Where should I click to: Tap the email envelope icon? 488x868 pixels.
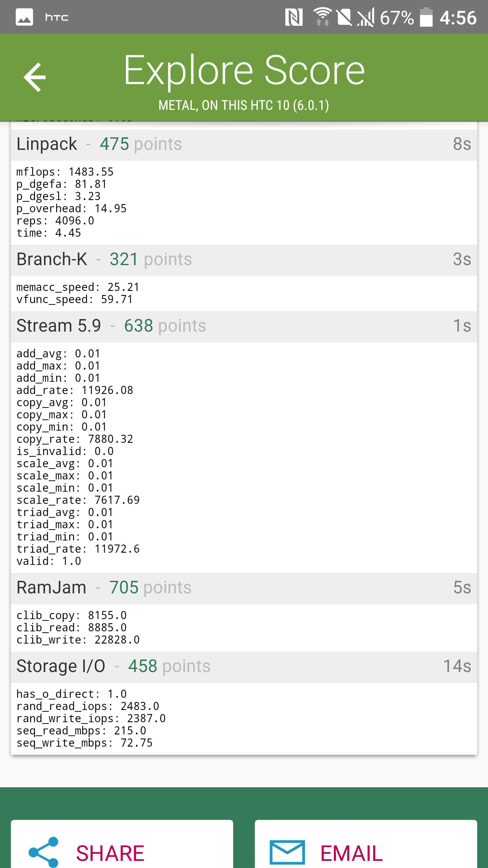tap(287, 852)
